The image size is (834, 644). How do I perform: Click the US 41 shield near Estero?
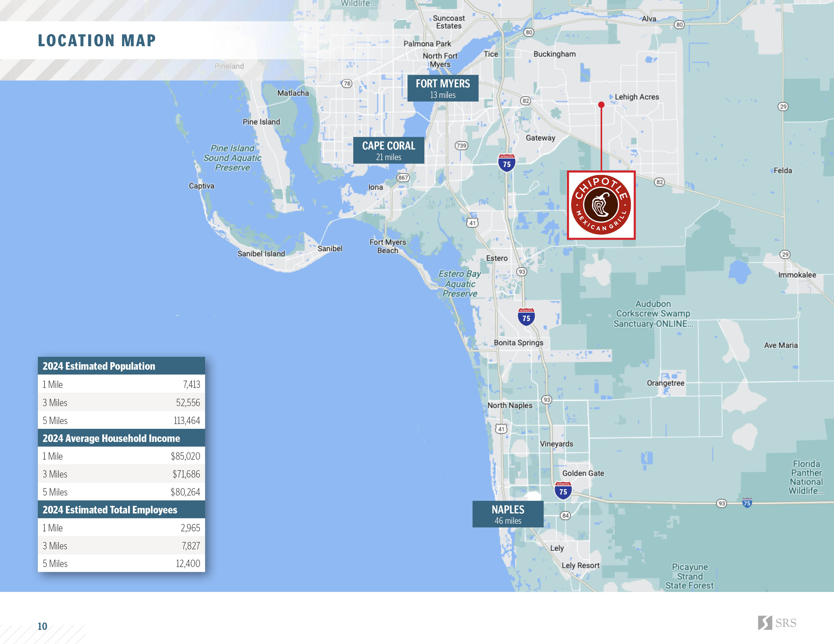coord(473,222)
